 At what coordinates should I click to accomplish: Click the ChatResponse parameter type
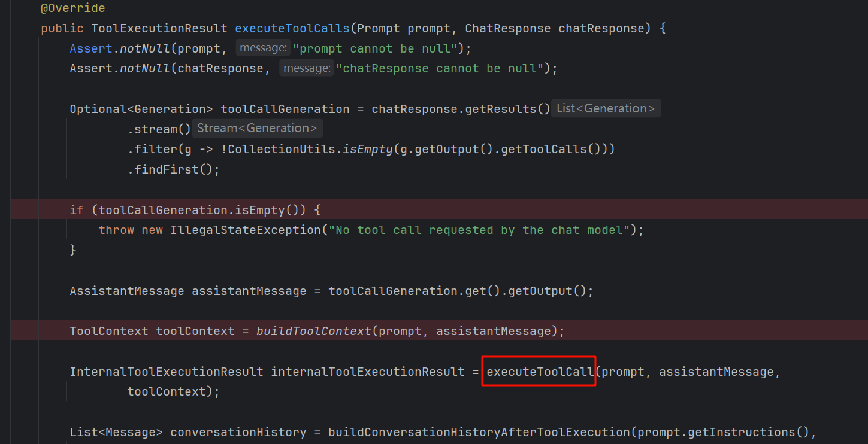508,28
